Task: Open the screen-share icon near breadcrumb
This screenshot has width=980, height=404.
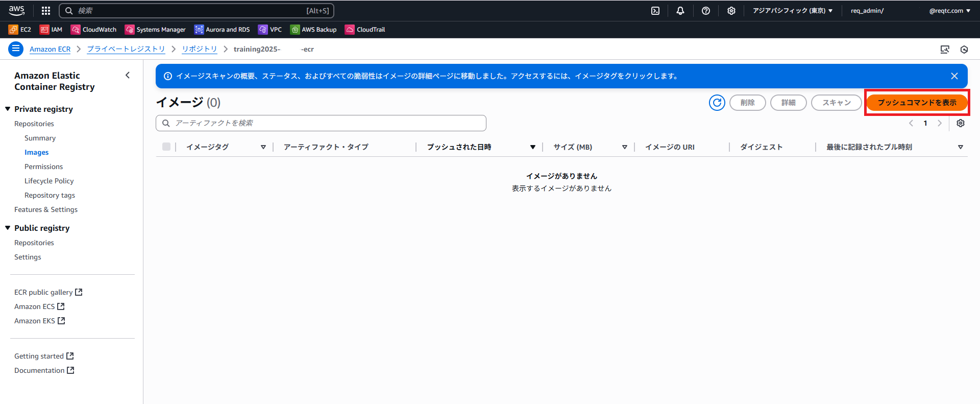Action: pos(945,50)
